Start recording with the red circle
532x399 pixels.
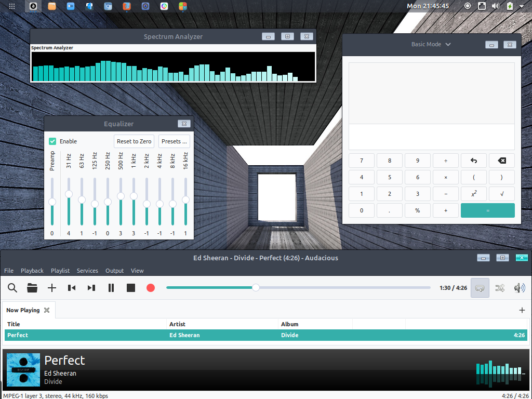point(151,288)
